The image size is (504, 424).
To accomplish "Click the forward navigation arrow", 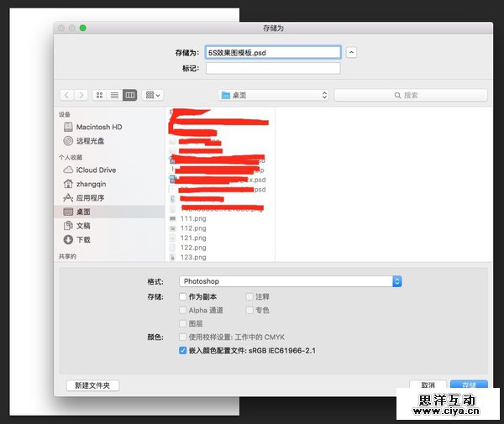I will coord(81,95).
